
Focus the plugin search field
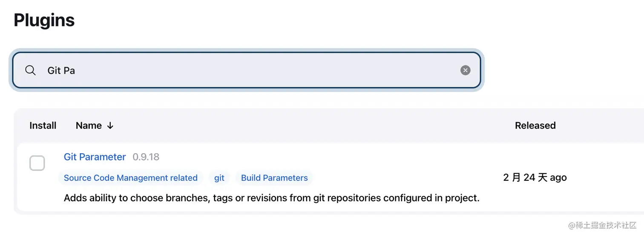tap(256, 70)
